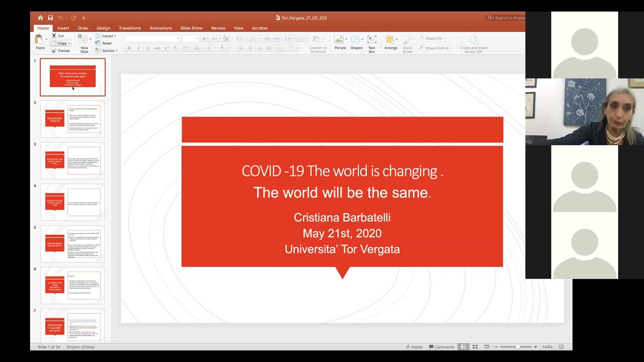Open the Review tab
Viewport: 644px width, 362px height.
[218, 28]
